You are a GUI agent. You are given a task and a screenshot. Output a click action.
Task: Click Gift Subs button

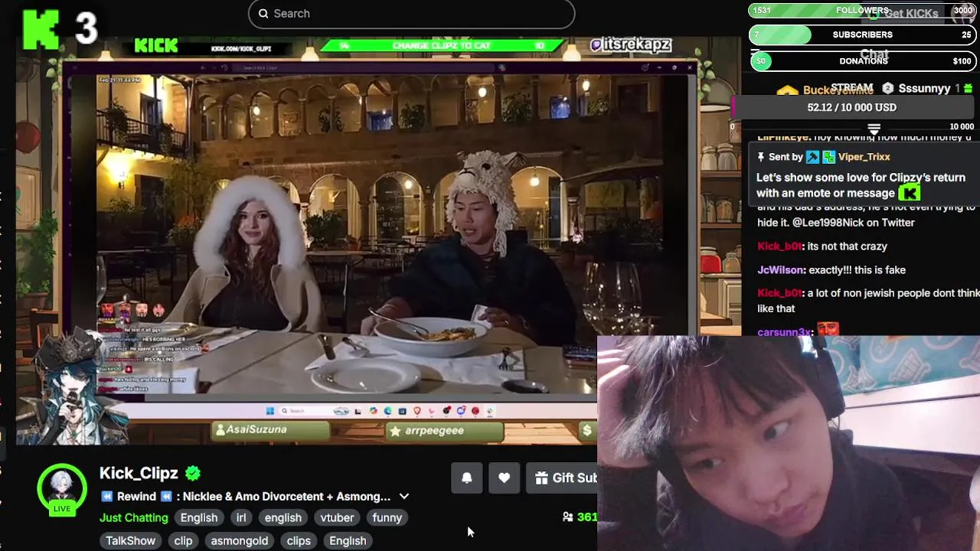(563, 478)
